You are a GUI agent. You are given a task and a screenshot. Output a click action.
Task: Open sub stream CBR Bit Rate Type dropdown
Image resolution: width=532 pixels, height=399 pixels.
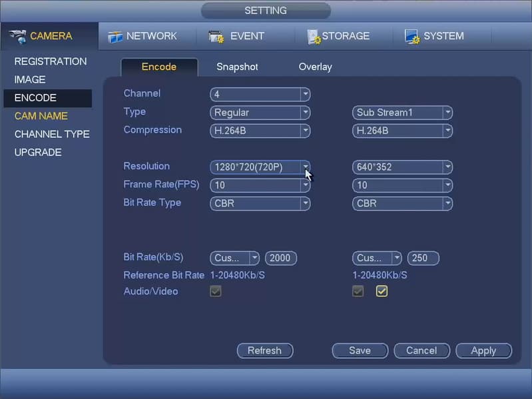402,204
